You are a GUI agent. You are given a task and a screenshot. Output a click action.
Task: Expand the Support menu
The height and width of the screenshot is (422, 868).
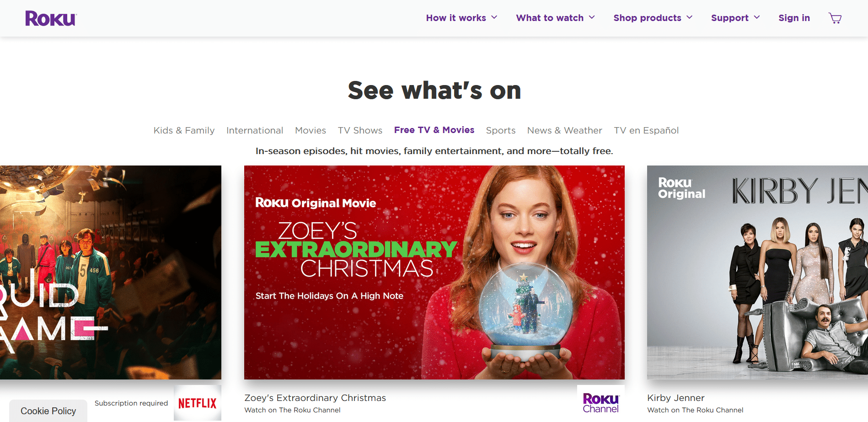[x=735, y=18]
